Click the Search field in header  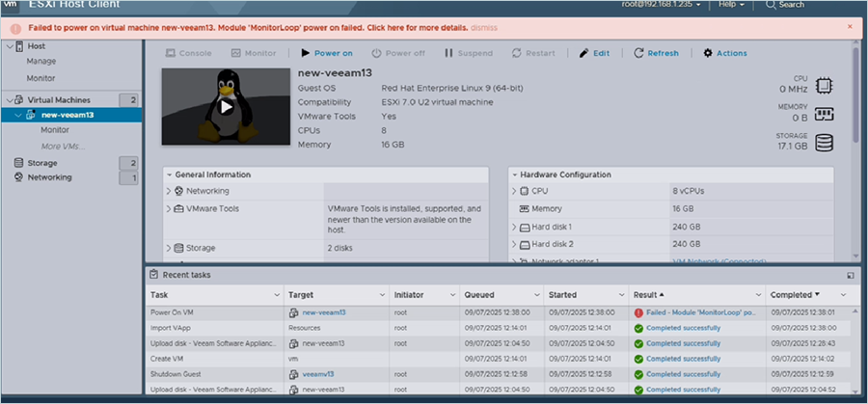[791, 5]
